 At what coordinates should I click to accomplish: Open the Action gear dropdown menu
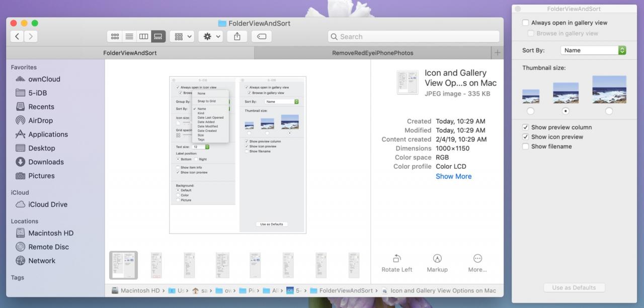(210, 36)
